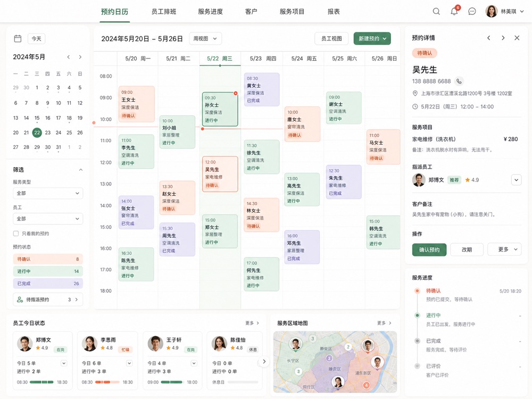The width and height of the screenshot is (532, 399).
Task: Show next appointment detail arrow
Action: 503,38
